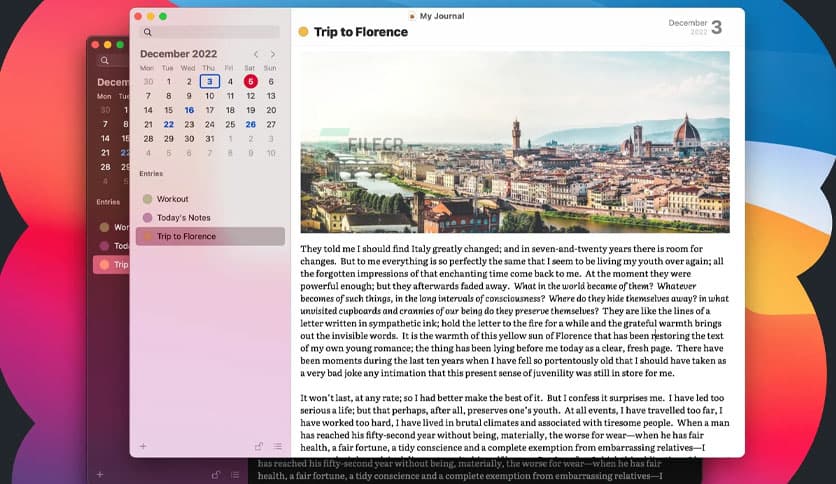Click the search magnifier icon in sidebar
836x484 pixels.
(x=147, y=32)
